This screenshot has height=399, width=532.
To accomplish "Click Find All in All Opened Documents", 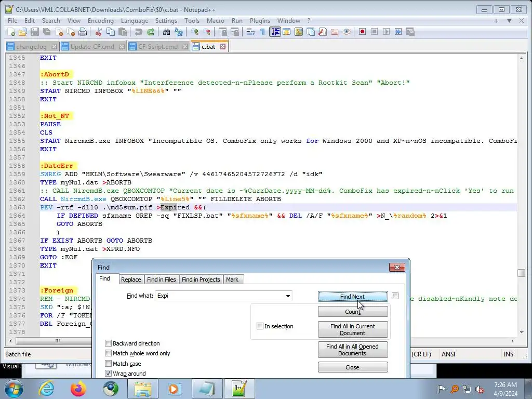I will 353,350.
